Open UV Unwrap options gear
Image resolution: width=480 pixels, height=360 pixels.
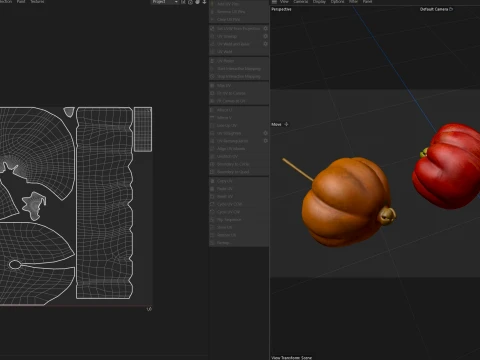point(266,36)
